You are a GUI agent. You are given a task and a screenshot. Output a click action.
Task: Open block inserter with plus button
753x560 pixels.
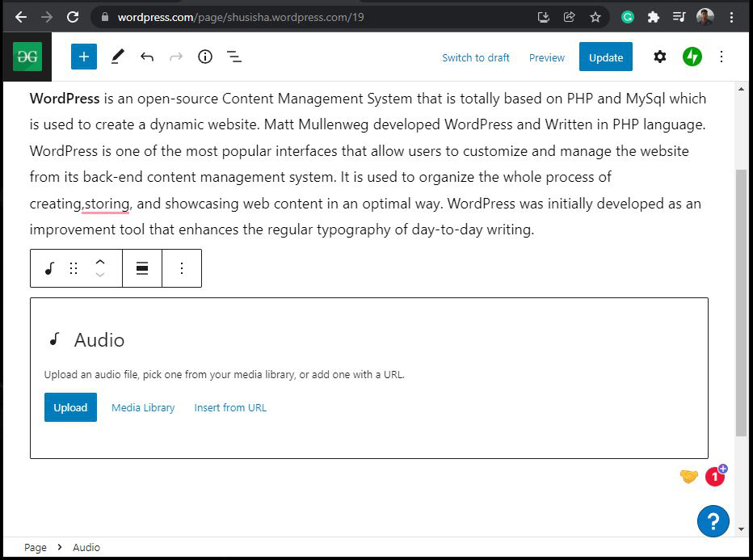(x=84, y=57)
